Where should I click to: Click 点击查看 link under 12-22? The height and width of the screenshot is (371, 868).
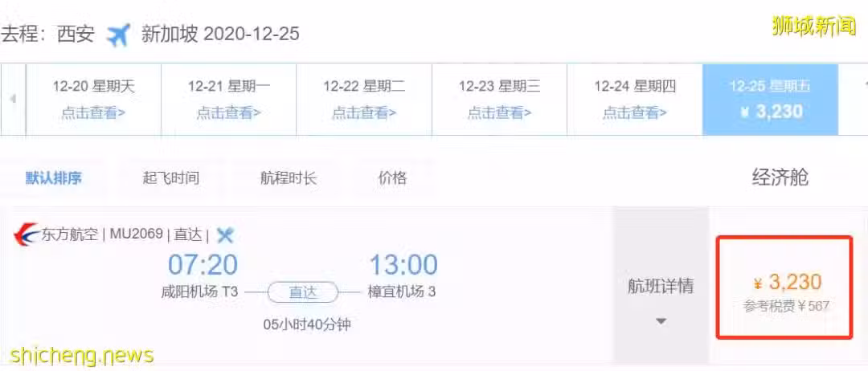pos(364,112)
